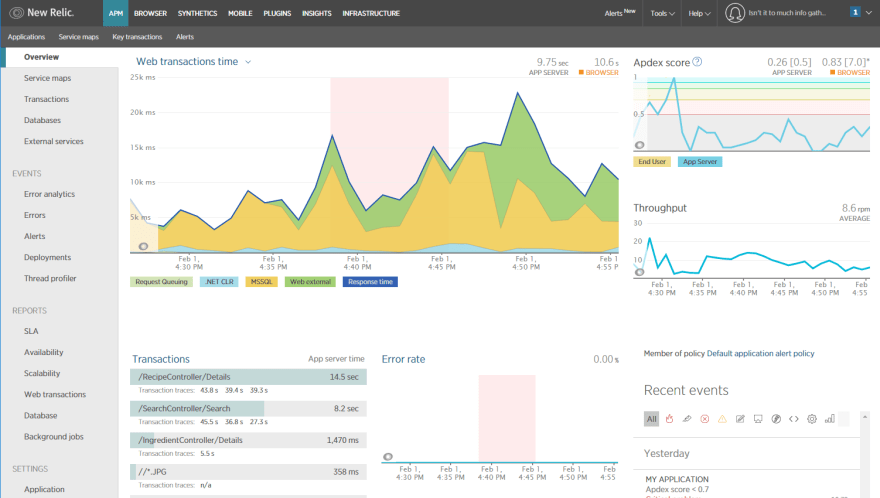Toggle Response time legend series
The height and width of the screenshot is (498, 880).
(370, 282)
